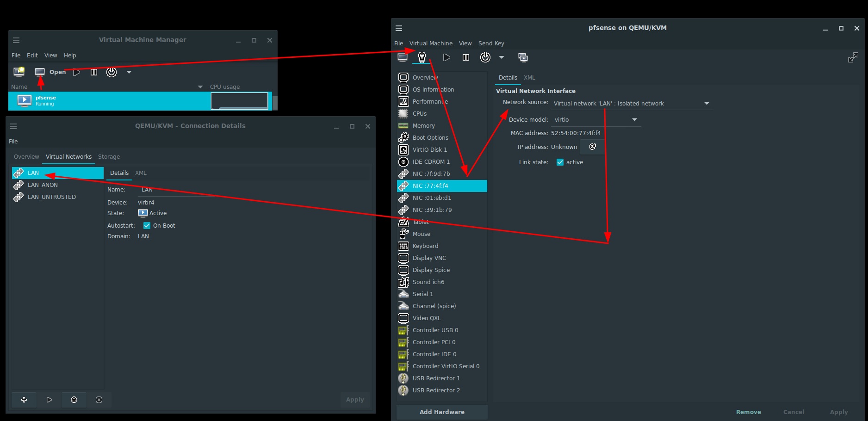Switch to the Storage tab in Connection Details
The height and width of the screenshot is (421, 868).
tap(109, 157)
